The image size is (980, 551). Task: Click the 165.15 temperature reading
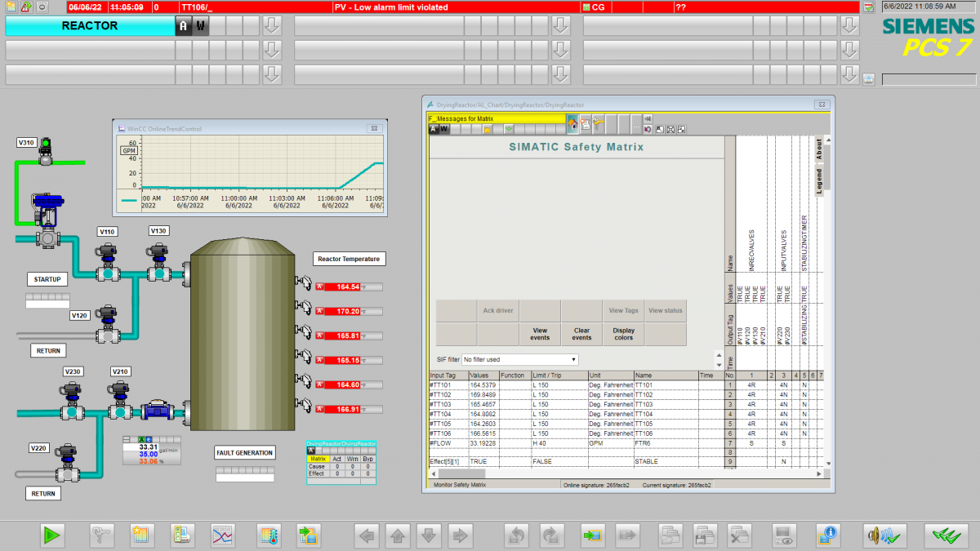point(343,360)
